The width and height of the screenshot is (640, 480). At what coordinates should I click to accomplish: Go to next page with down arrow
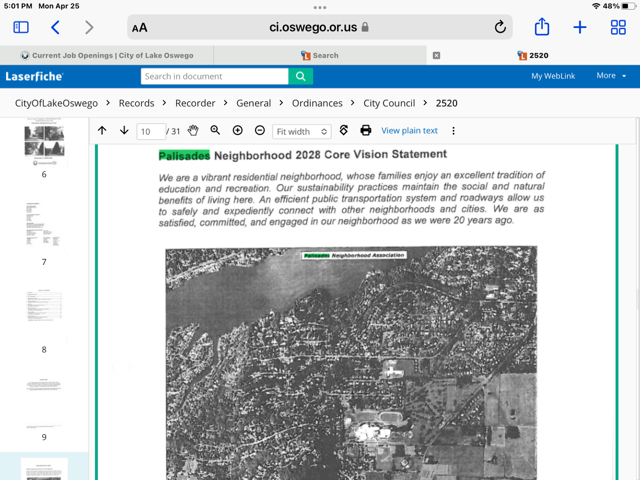[x=124, y=131]
